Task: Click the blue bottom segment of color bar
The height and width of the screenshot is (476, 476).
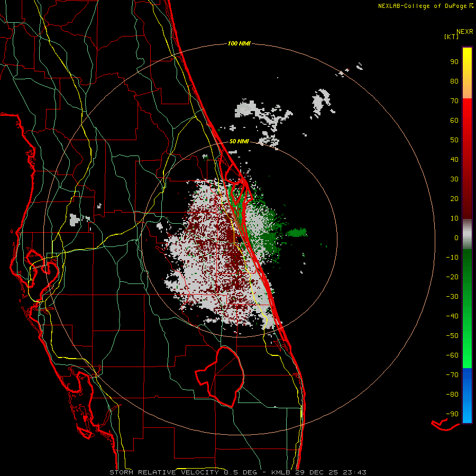Action: click(467, 396)
